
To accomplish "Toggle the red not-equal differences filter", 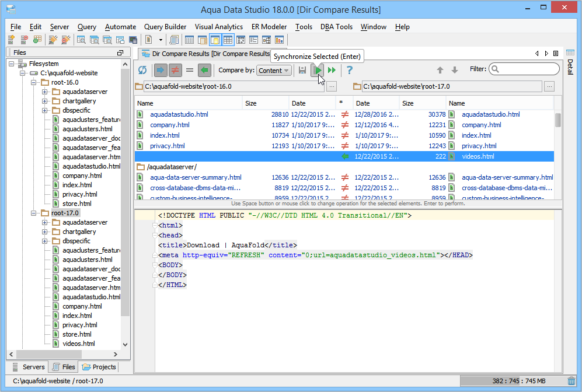I will (x=175, y=70).
